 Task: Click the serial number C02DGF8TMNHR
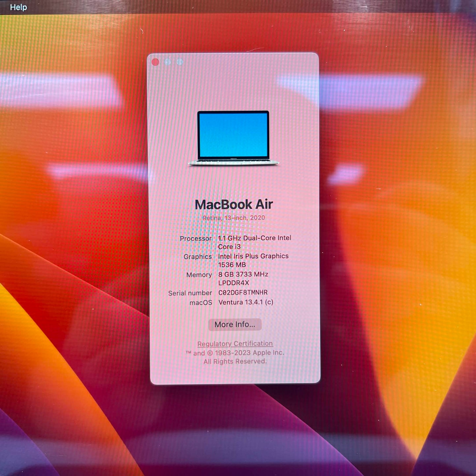point(243,293)
